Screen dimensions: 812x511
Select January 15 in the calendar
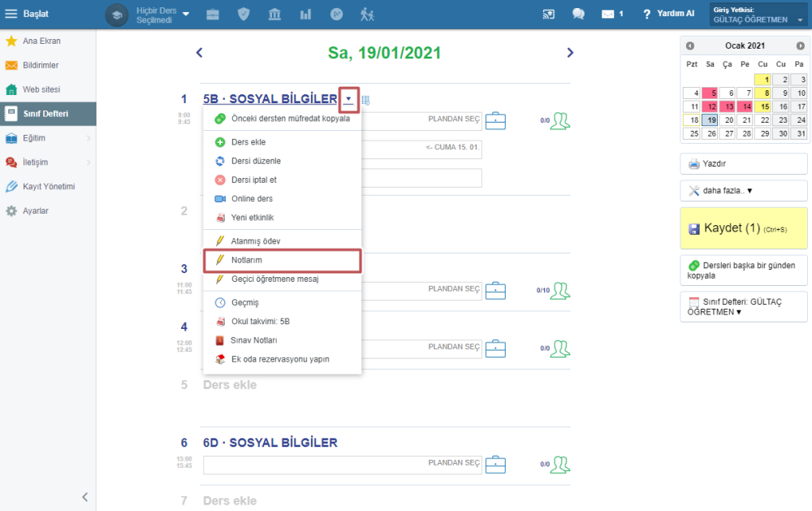[762, 106]
